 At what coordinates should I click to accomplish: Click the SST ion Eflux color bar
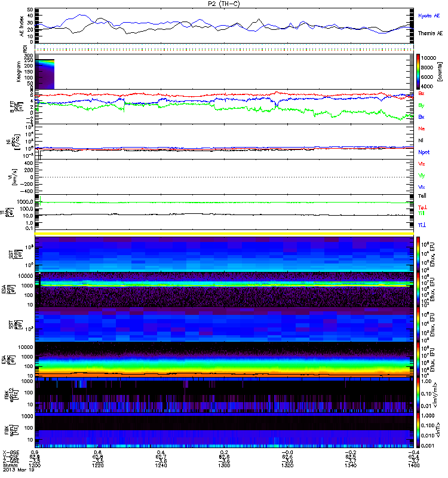click(418, 255)
